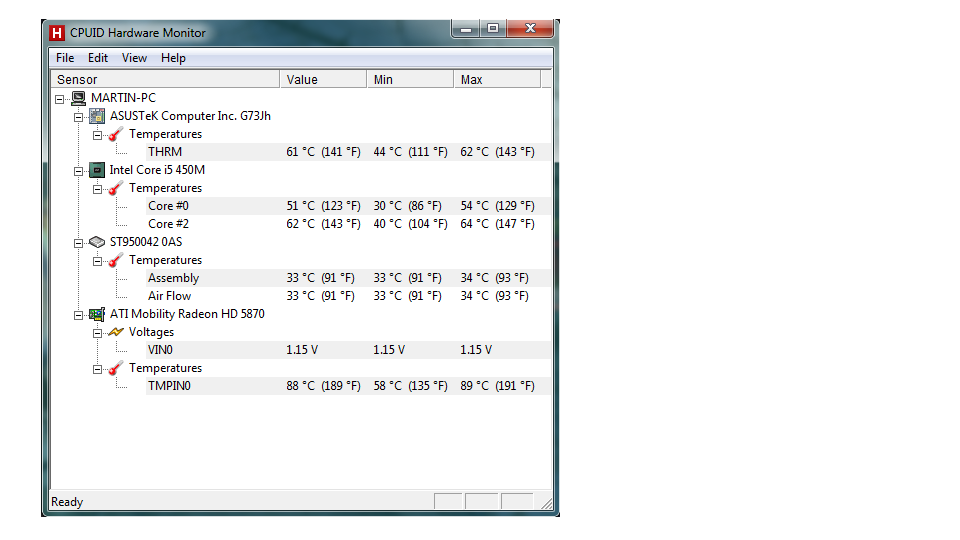Select the ST950042 0AS label

click(146, 242)
